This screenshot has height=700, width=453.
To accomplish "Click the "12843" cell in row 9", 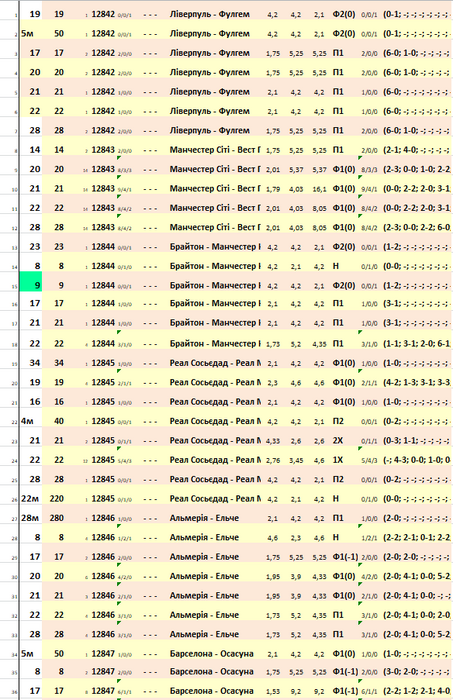I will (x=103, y=169).
